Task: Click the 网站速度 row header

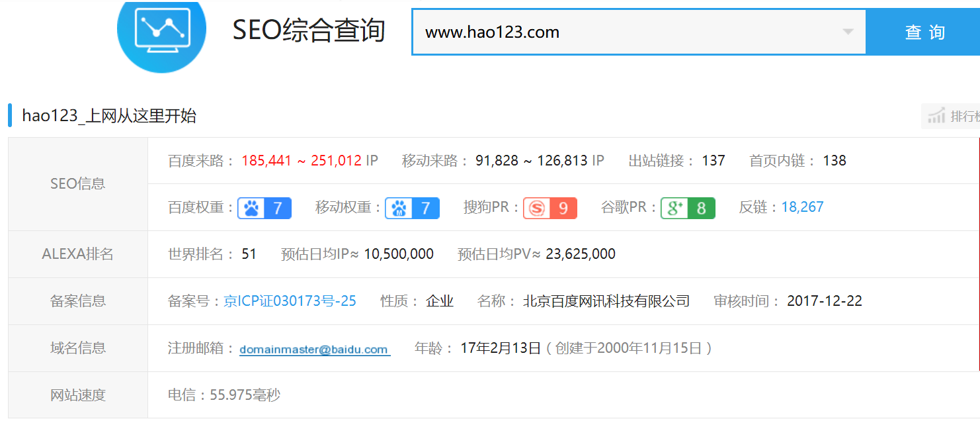Action: tap(78, 395)
